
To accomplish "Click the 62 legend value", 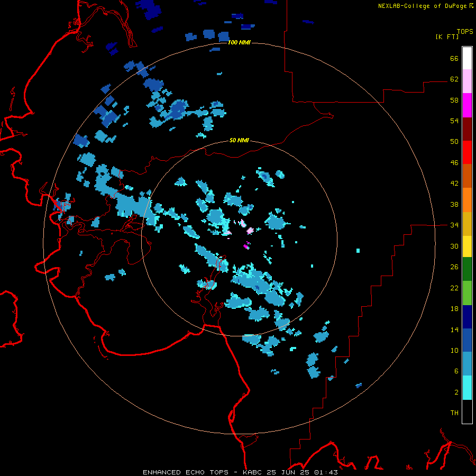I will [x=454, y=79].
